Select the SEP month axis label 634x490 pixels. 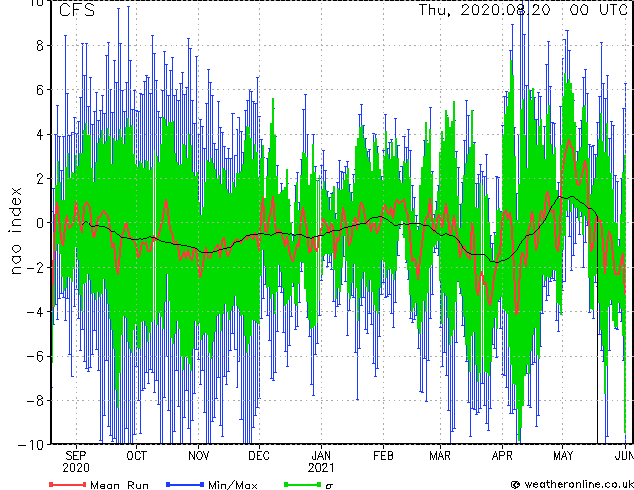75,454
